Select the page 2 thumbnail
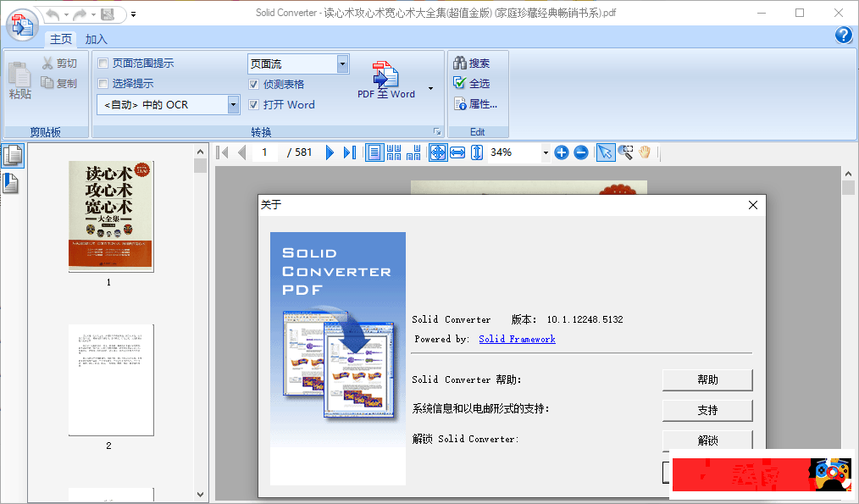Screen dimensions: 859x504 111,380
